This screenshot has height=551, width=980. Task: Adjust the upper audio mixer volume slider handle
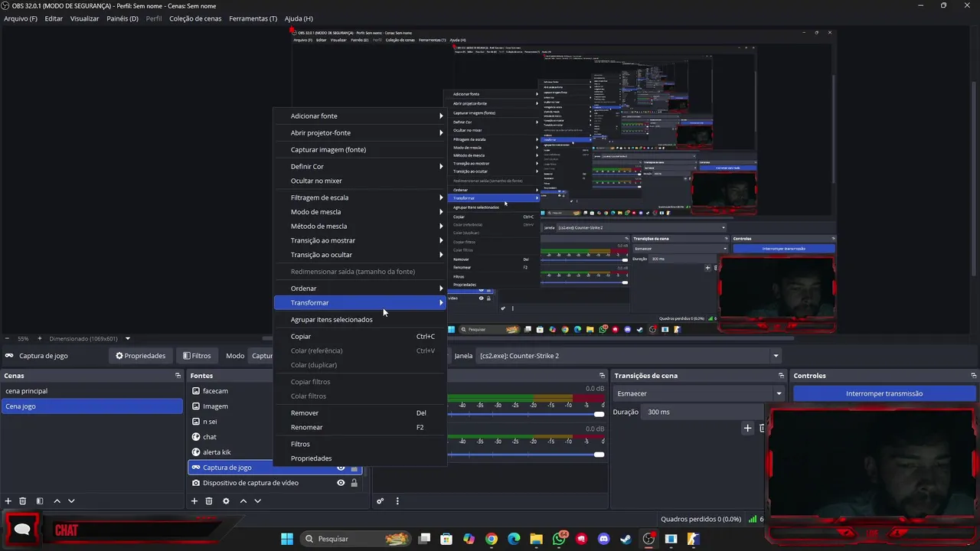click(599, 414)
